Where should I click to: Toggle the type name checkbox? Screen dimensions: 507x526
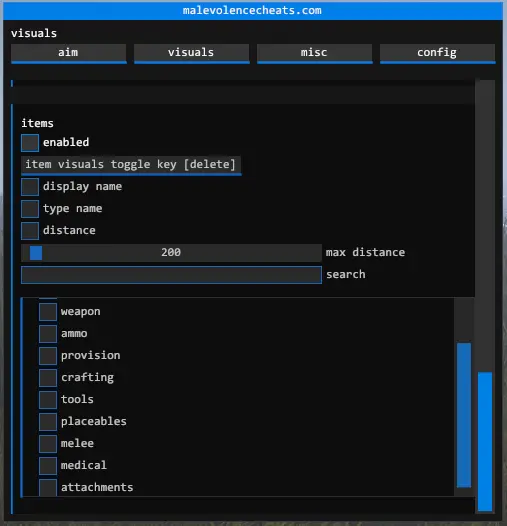30,209
